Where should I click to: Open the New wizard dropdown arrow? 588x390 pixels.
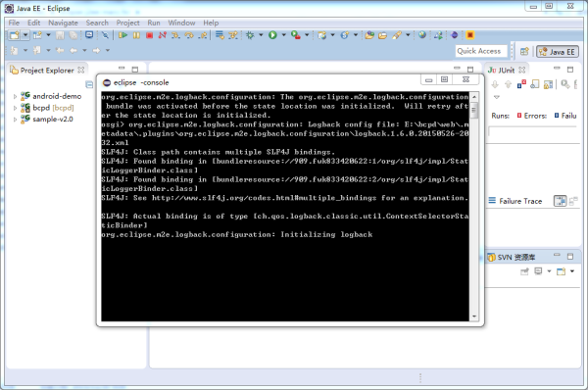point(25,35)
